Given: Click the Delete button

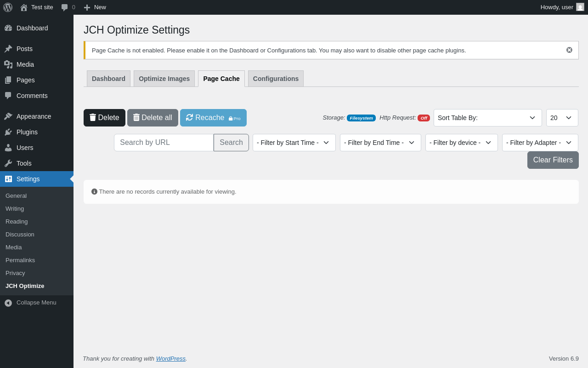Looking at the screenshot, I should click(x=104, y=118).
